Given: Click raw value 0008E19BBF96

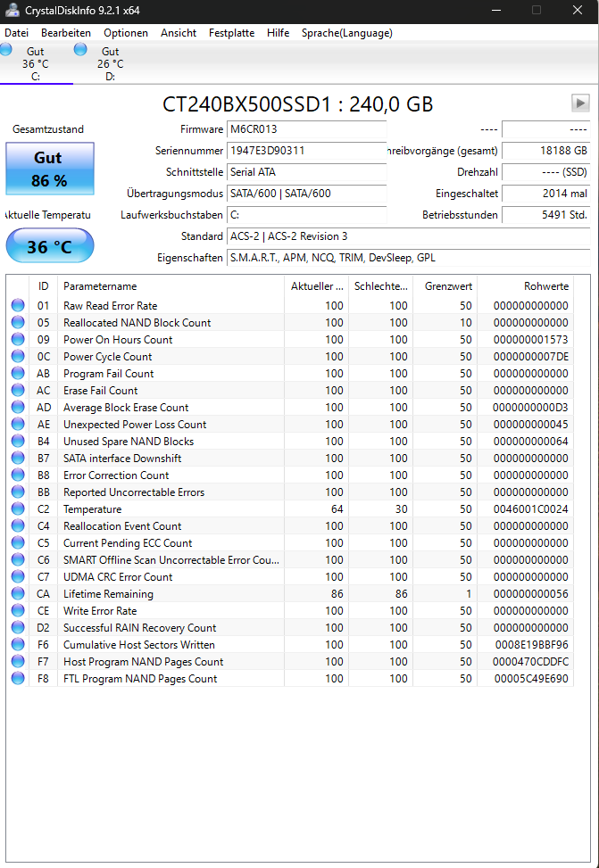Looking at the screenshot, I should click(x=531, y=645).
